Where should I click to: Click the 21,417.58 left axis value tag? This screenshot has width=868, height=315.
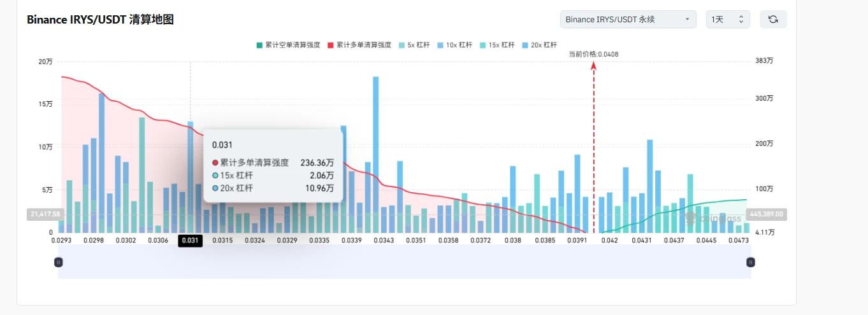[44, 214]
